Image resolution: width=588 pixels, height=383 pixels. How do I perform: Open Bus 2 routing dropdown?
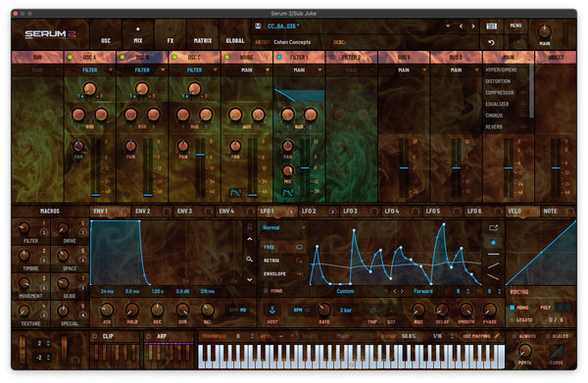coord(456,71)
